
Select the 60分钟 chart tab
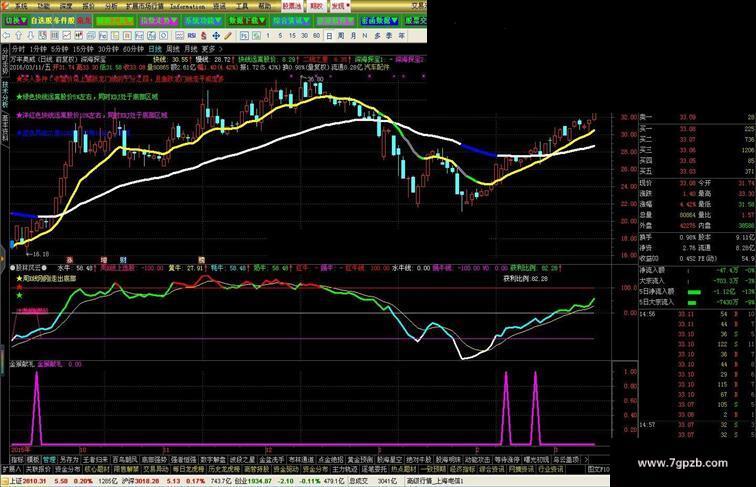(x=133, y=49)
